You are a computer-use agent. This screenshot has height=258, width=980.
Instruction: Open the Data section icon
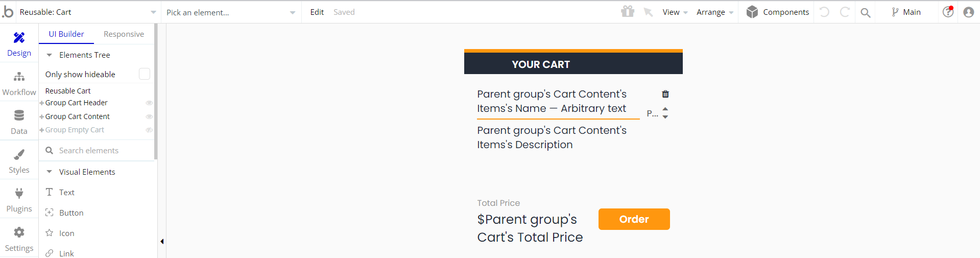[19, 115]
